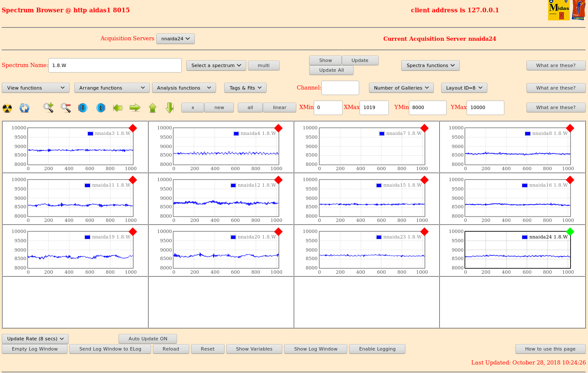
Task: Zoom in with the magnifier plus icon
Action: point(48,108)
